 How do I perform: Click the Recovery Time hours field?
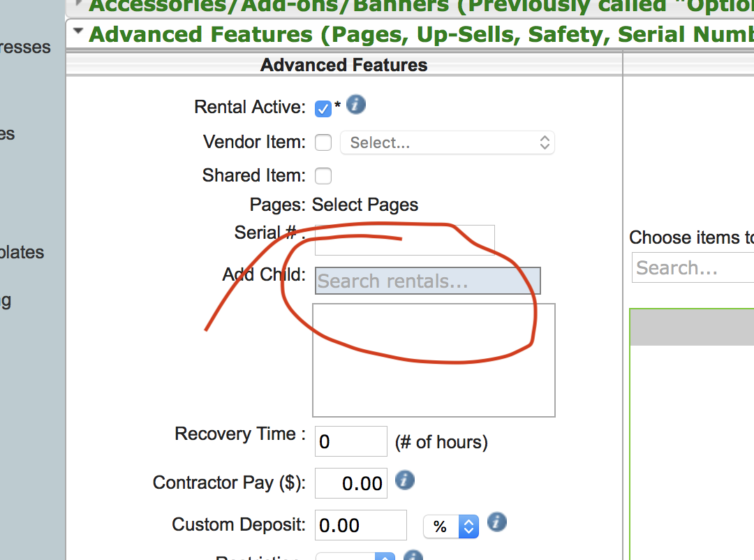(x=350, y=441)
